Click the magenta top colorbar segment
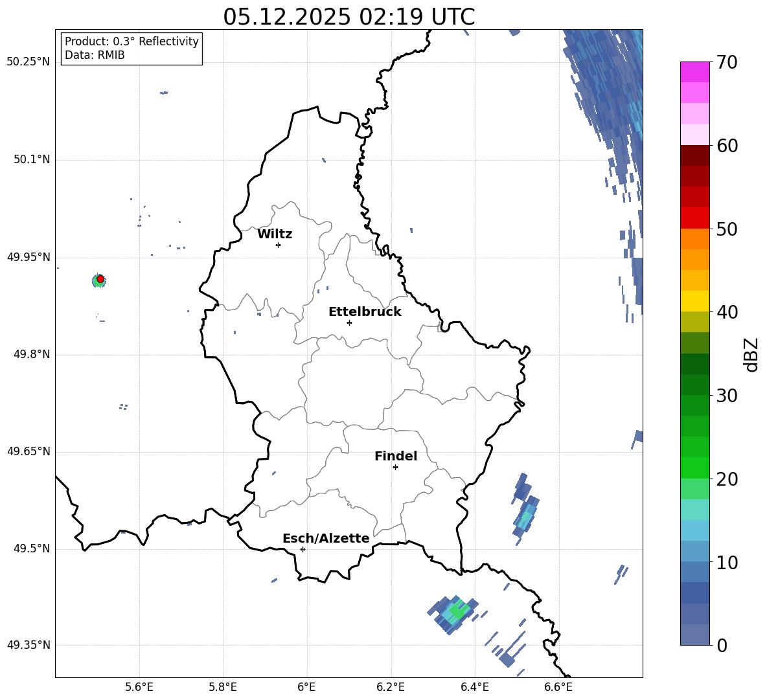Screen dimensions: 767x700 [694, 72]
